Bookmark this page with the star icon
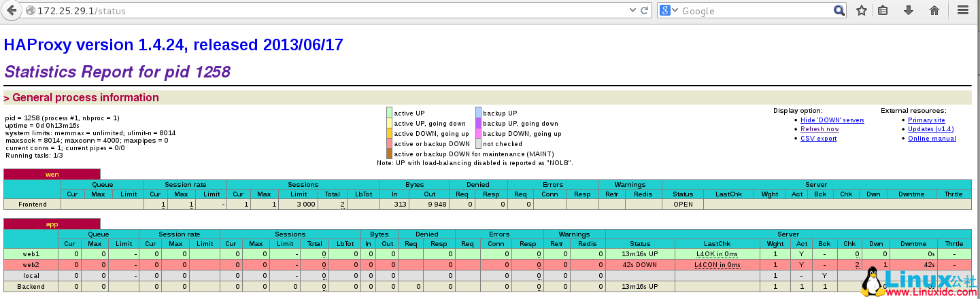This screenshot has height=299, width=980. (x=861, y=11)
